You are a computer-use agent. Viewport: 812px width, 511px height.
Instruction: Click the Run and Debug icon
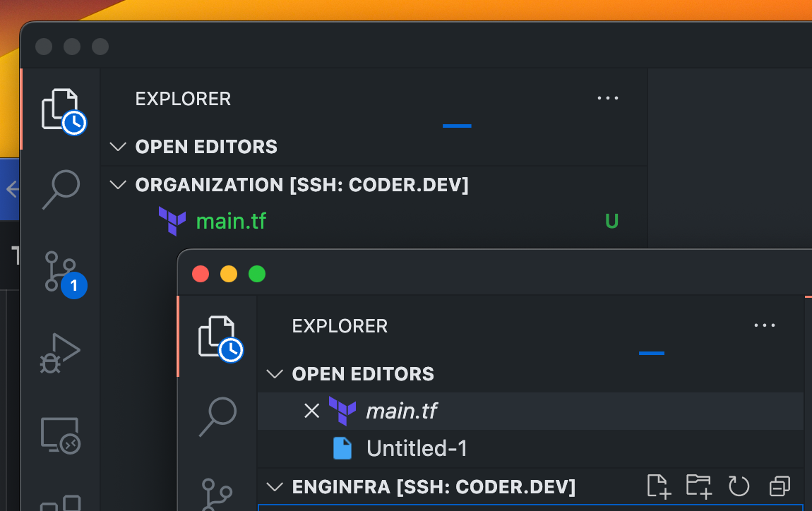61,351
